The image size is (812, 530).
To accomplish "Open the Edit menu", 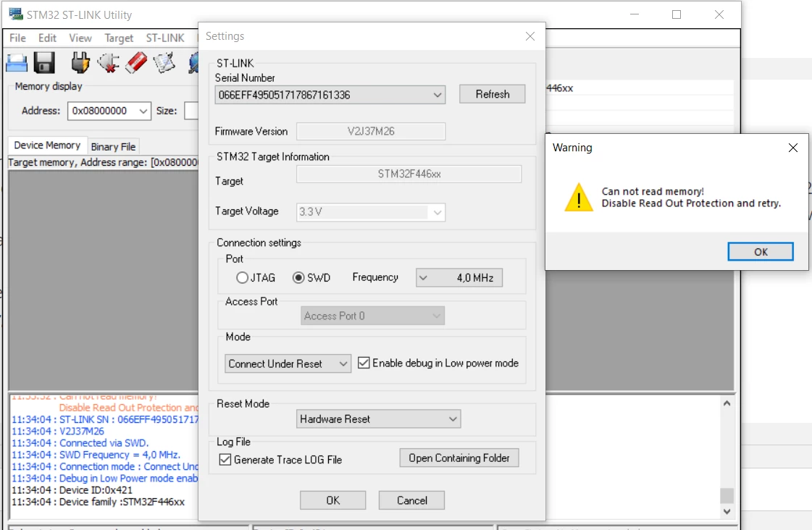I will coord(47,38).
